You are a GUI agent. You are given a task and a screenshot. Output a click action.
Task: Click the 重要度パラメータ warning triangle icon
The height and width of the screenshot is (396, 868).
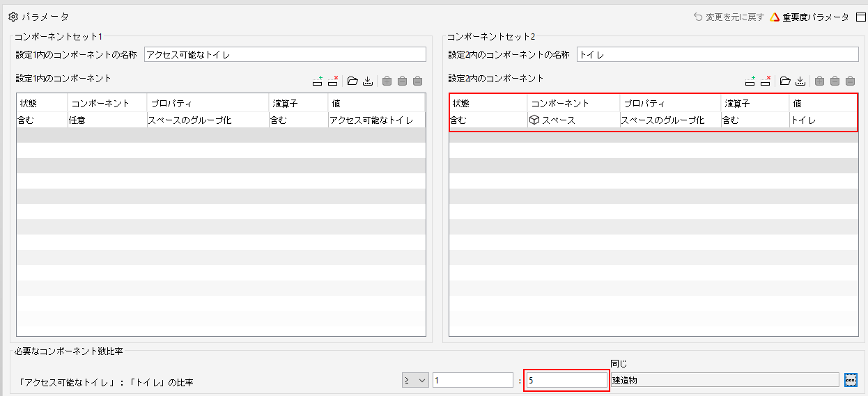click(775, 17)
